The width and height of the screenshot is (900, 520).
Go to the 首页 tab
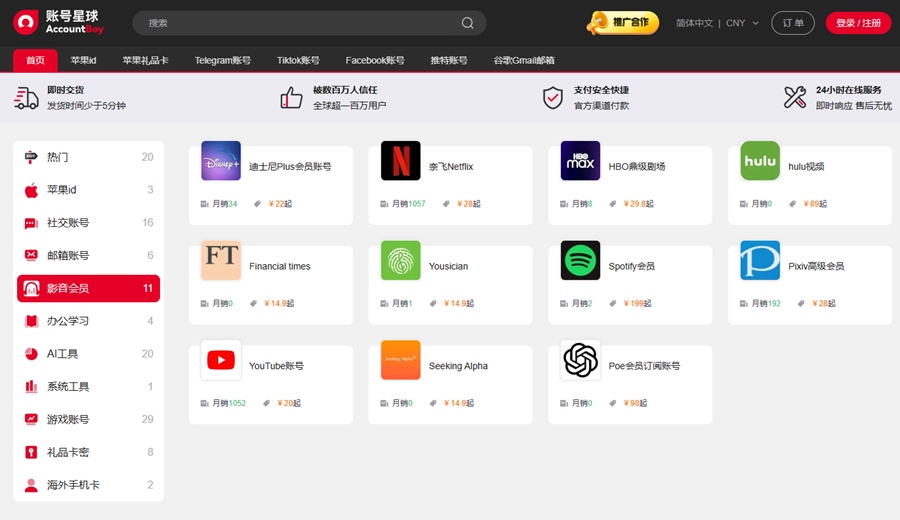pyautogui.click(x=35, y=60)
